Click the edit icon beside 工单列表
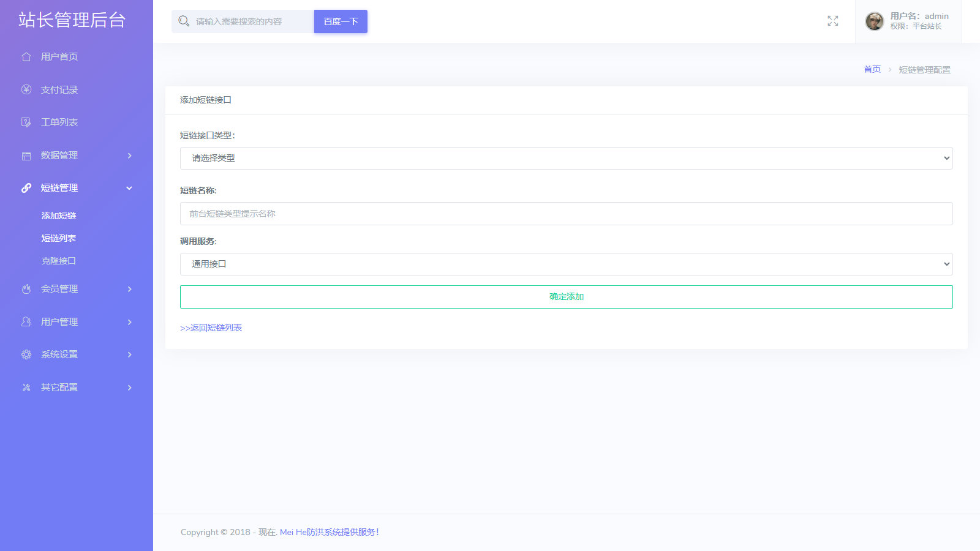 point(26,122)
